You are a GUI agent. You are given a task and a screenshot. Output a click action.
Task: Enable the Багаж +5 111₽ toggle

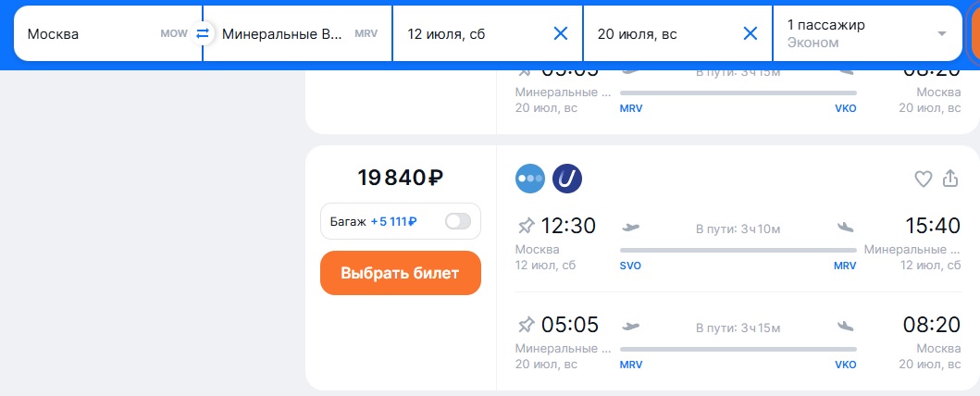458,221
